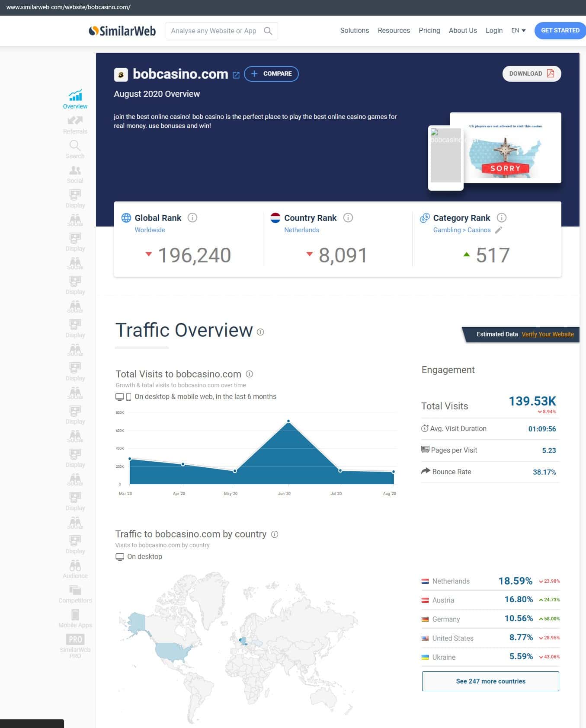This screenshot has height=728, width=586.
Task: Click the United States row label
Action: click(x=453, y=638)
